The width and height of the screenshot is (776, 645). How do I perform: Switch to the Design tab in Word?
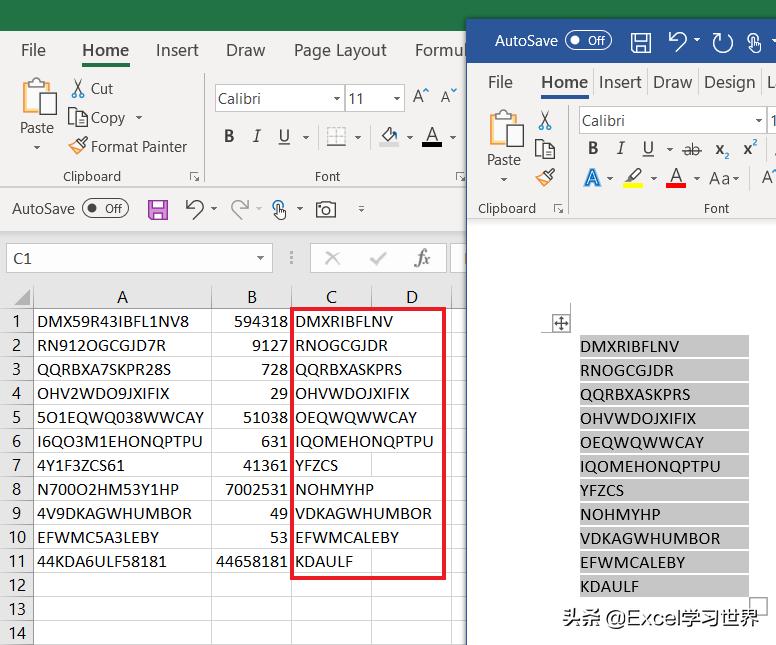pos(729,82)
